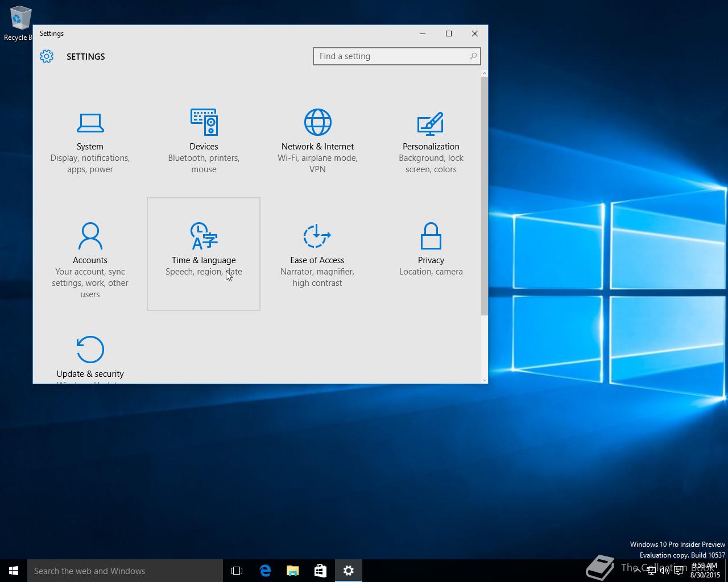Click in the Find a setting box

tap(397, 56)
